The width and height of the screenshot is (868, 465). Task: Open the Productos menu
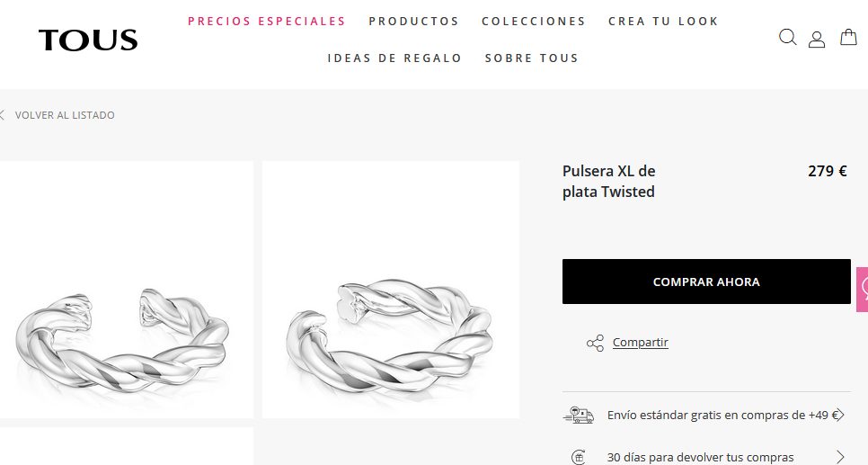[x=413, y=21]
